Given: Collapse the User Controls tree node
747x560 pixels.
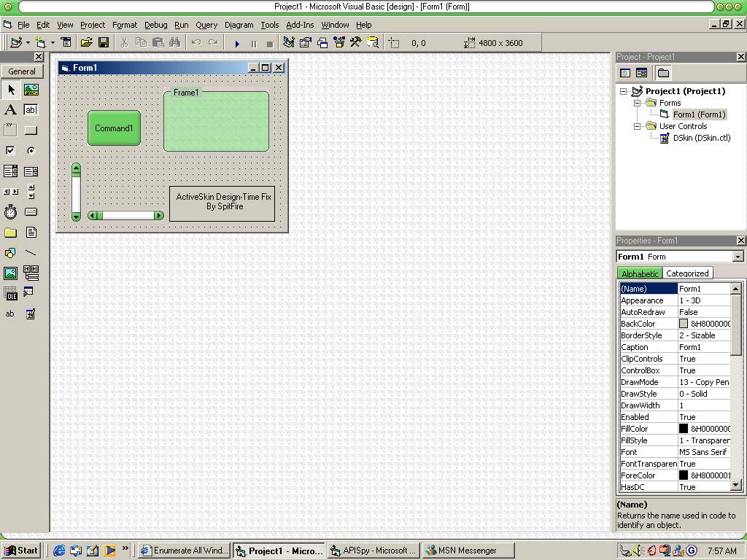Looking at the screenshot, I should (x=637, y=126).
